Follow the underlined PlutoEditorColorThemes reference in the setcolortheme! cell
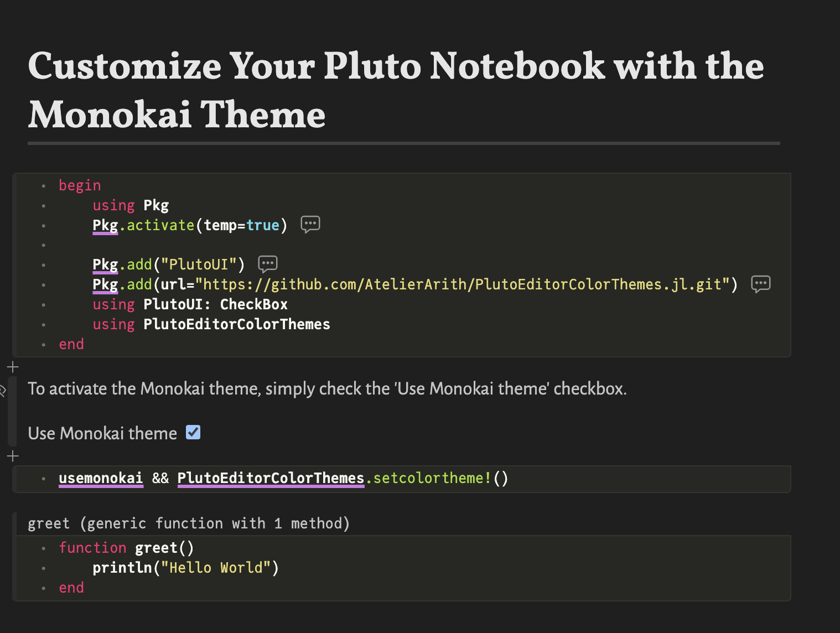The width and height of the screenshot is (840, 633). [x=271, y=478]
